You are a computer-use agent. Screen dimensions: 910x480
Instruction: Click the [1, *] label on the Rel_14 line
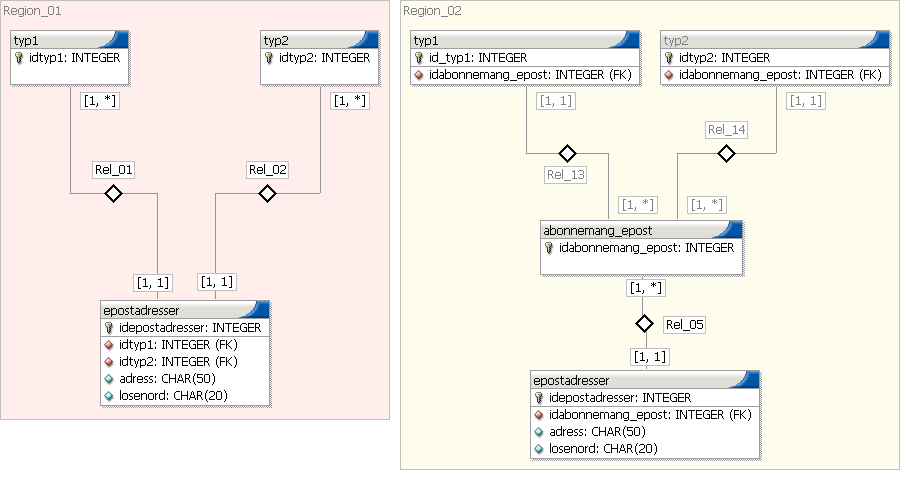[x=707, y=204]
